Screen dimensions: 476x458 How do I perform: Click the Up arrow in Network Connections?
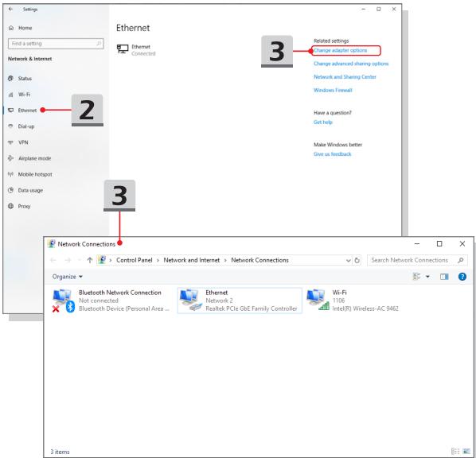point(90,260)
